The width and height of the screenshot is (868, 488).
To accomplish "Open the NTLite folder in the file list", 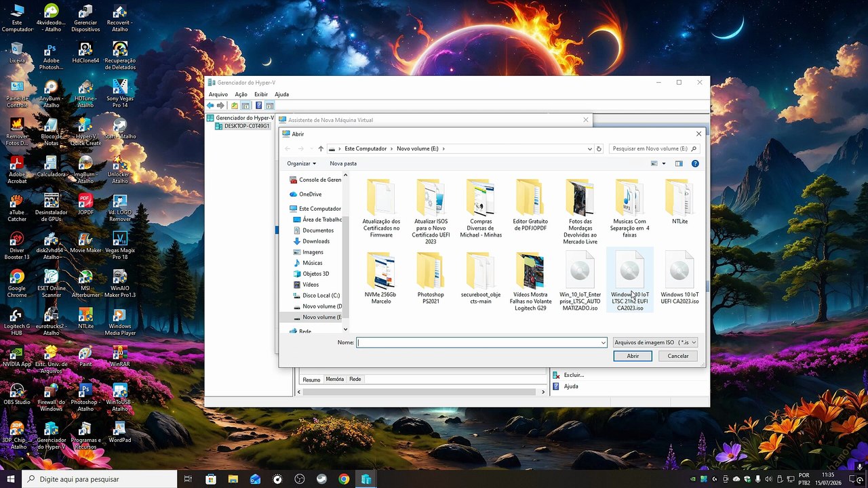I will coord(679,201).
